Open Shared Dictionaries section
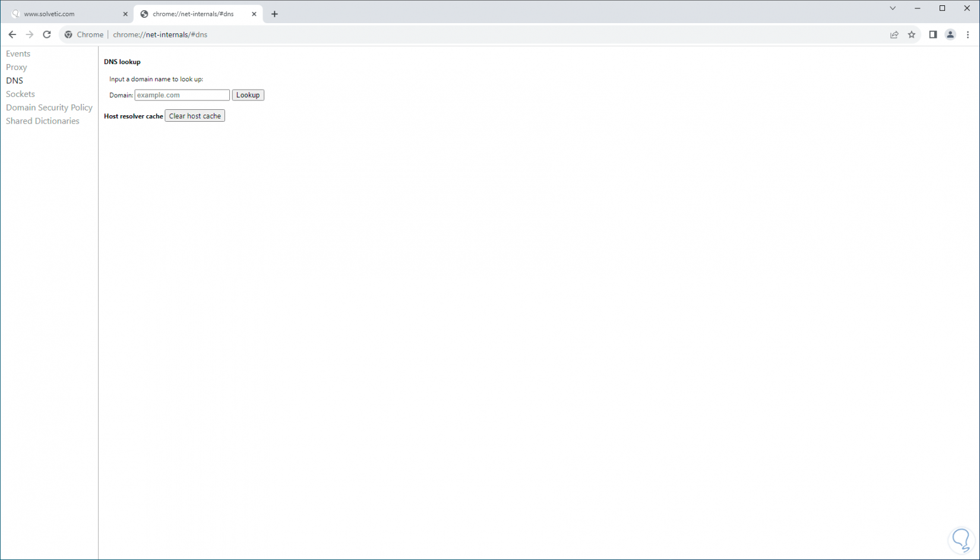The height and width of the screenshot is (560, 980). (x=43, y=121)
